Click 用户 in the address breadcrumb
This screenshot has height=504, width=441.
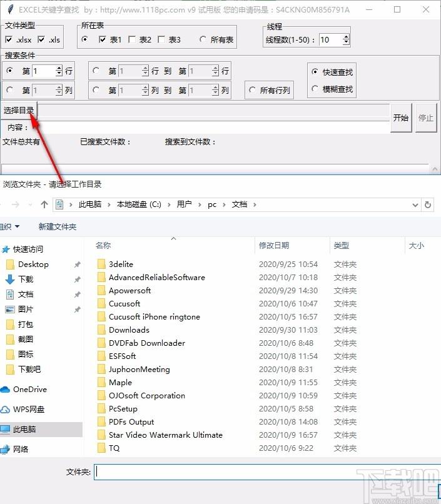click(x=184, y=204)
